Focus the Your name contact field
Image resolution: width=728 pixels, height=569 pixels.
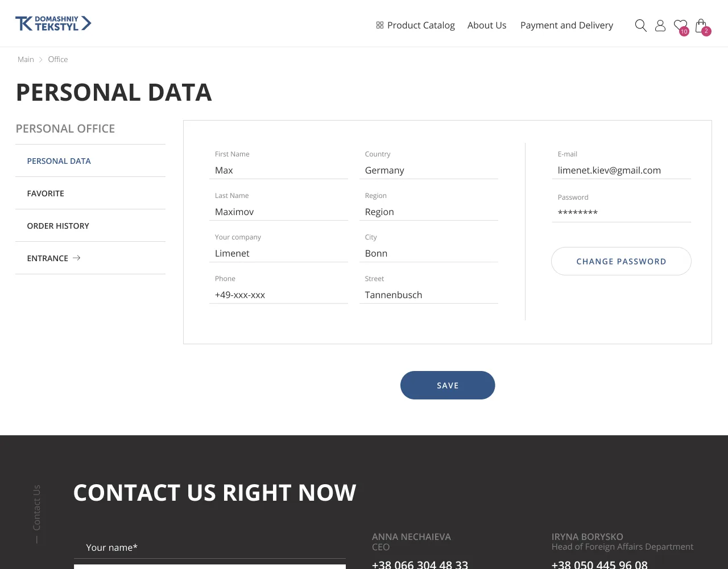pos(210,547)
